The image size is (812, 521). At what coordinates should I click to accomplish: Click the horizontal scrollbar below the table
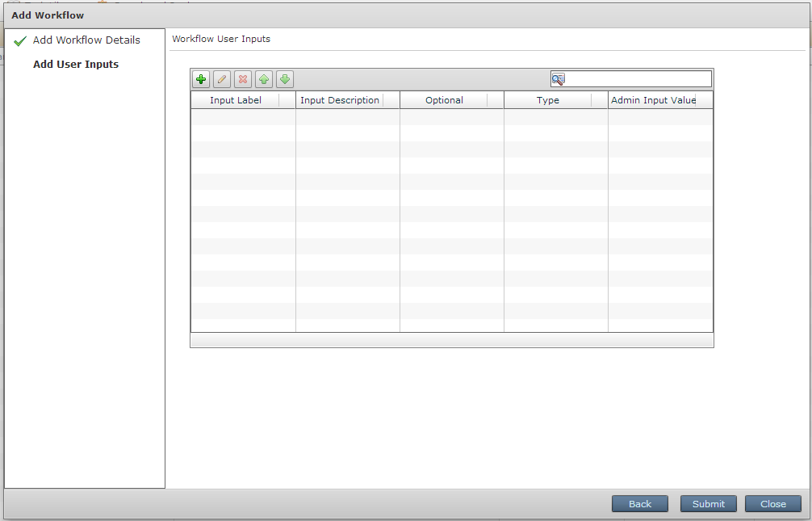click(451, 340)
